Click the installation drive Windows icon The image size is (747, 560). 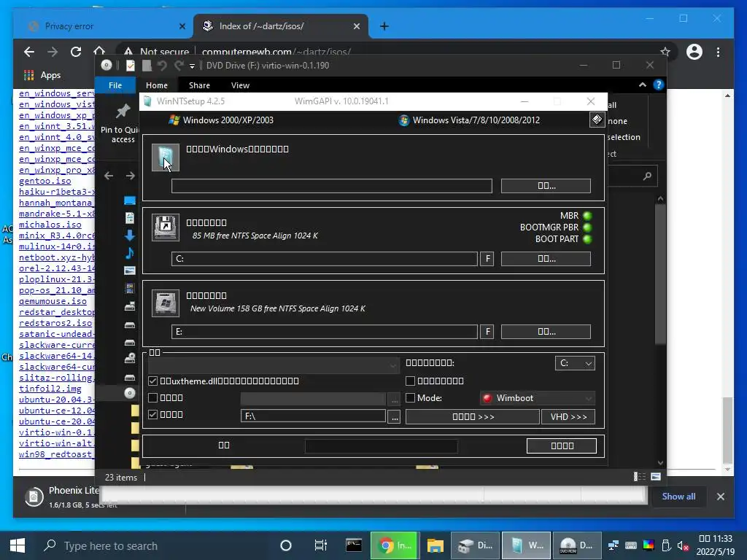coord(166,303)
